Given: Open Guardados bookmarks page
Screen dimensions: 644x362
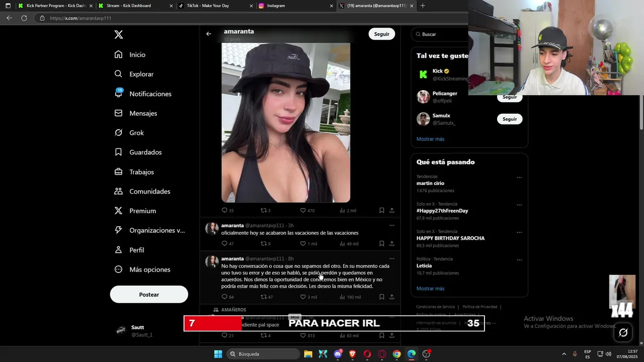Looking at the screenshot, I should pyautogui.click(x=138, y=152).
